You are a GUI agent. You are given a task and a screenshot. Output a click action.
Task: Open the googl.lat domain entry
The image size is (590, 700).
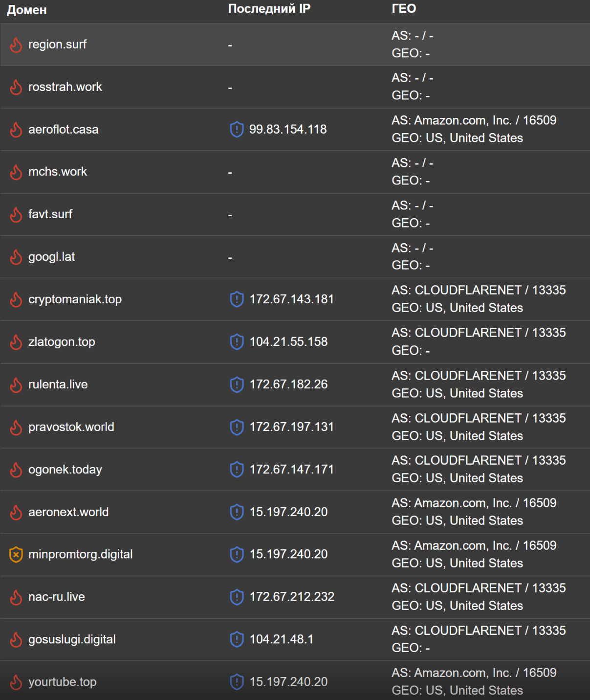pos(52,257)
